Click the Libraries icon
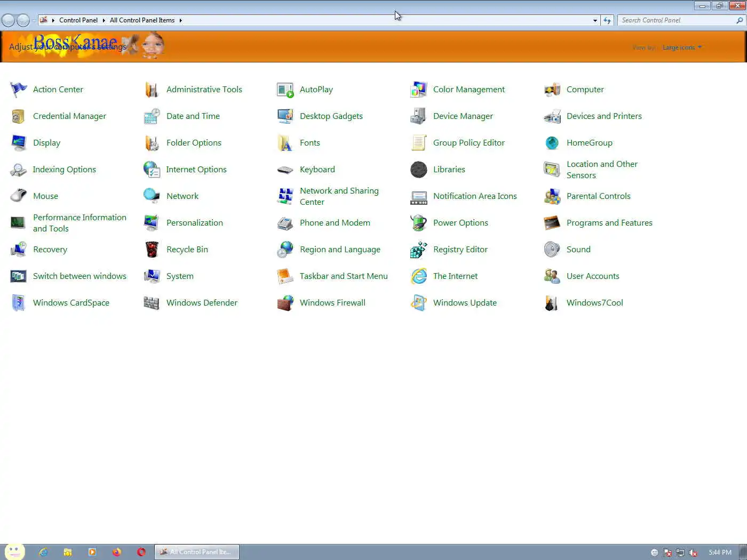Image resolution: width=747 pixels, height=560 pixels. [x=419, y=170]
